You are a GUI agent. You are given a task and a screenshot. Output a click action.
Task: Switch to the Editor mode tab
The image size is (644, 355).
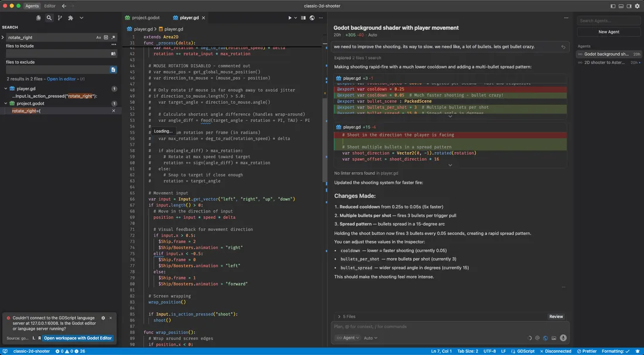(50, 6)
